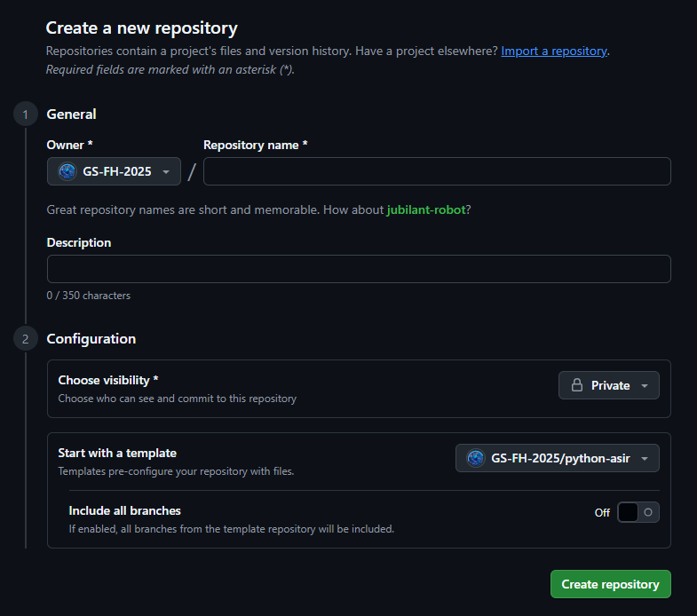
Task: Click the "Description" field label
Action: [x=79, y=242]
